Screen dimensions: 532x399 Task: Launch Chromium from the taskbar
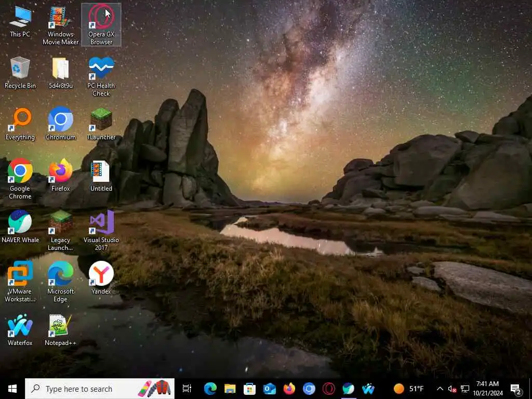tap(309, 389)
